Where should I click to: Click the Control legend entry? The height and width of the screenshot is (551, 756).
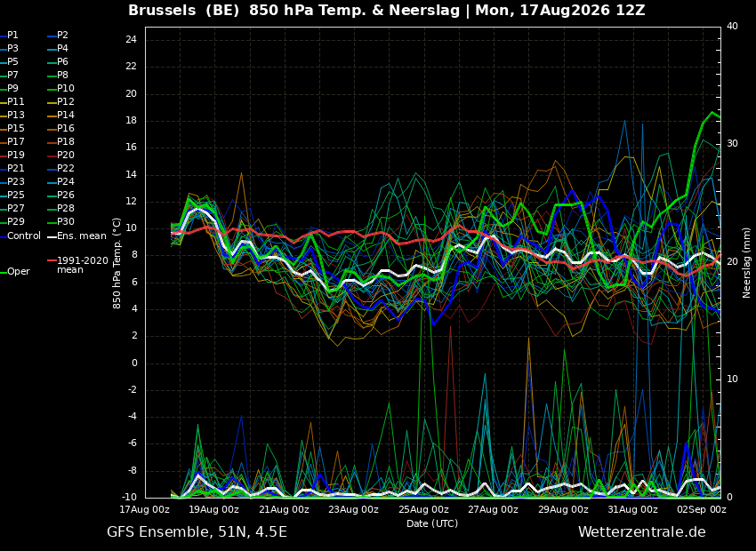pos(20,236)
